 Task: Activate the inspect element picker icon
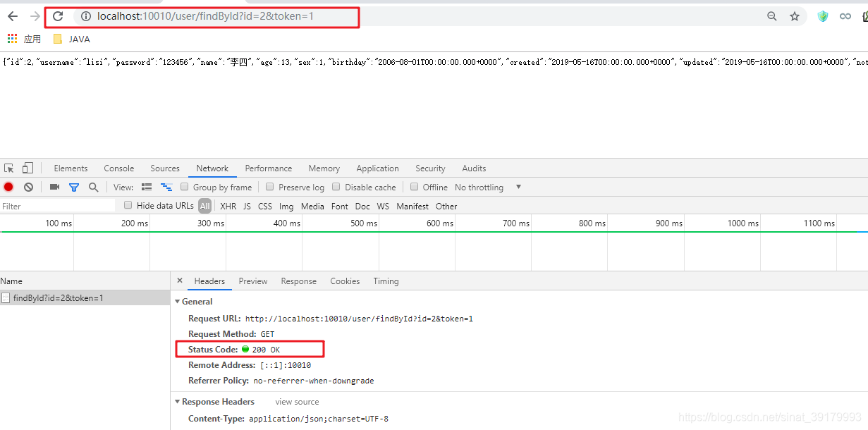pos(9,168)
